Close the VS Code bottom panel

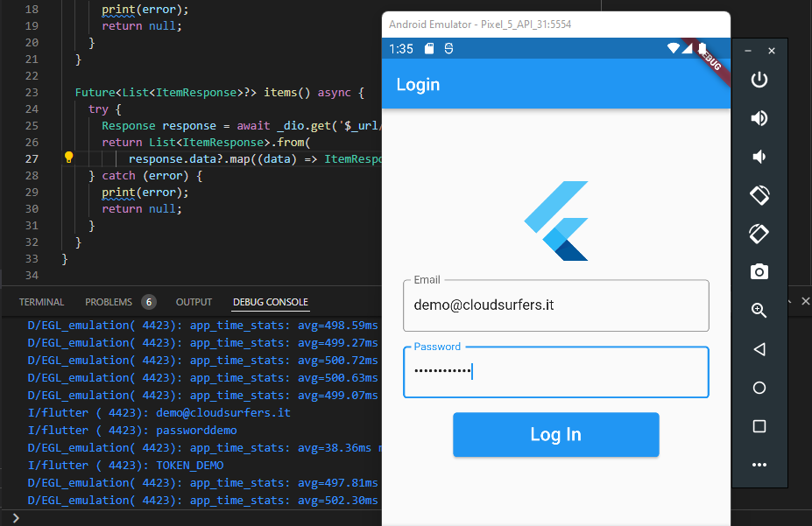point(805,301)
